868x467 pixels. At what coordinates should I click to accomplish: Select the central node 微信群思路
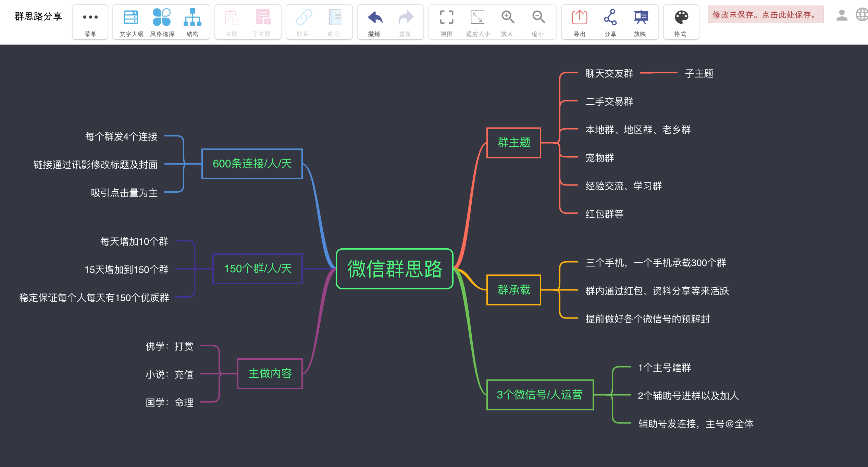click(x=395, y=269)
